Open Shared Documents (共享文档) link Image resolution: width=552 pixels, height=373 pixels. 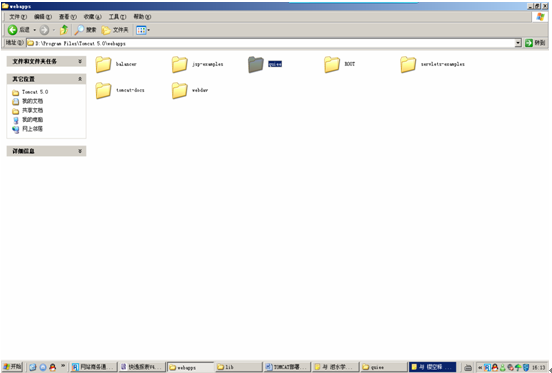pyautogui.click(x=27, y=110)
